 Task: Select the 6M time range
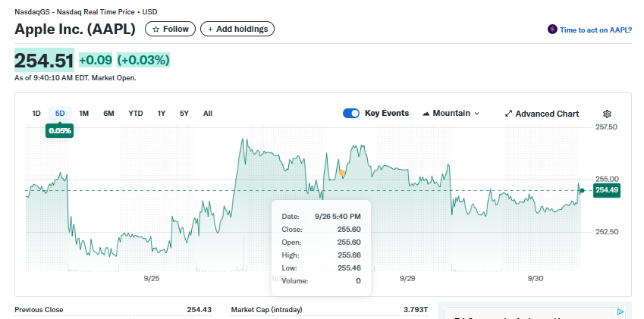[108, 113]
